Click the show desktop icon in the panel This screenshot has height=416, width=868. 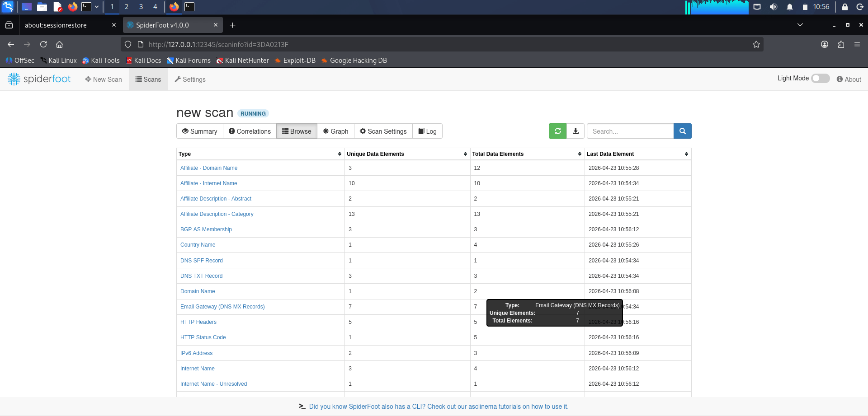coord(27,7)
